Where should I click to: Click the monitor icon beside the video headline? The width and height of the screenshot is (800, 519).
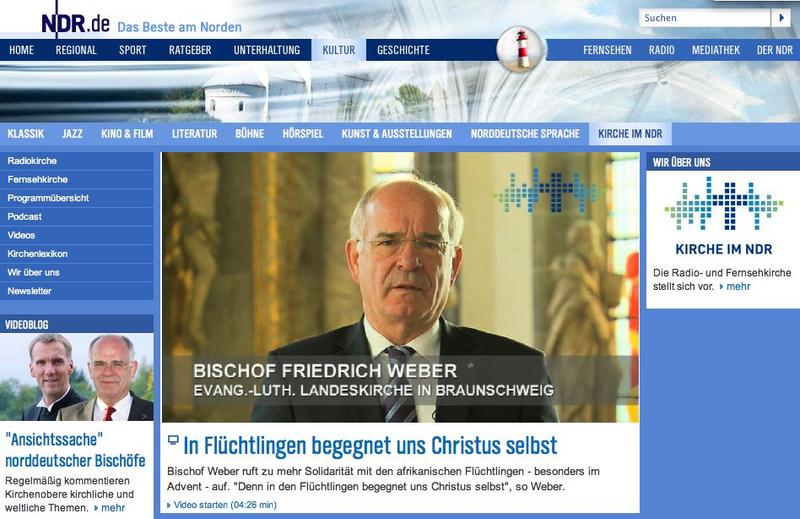tap(173, 440)
